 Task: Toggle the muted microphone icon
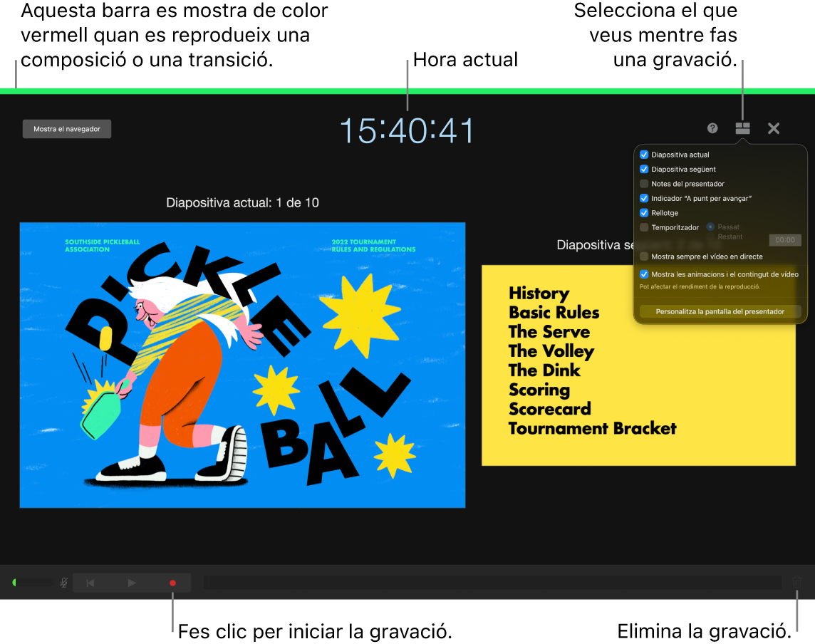tap(64, 583)
